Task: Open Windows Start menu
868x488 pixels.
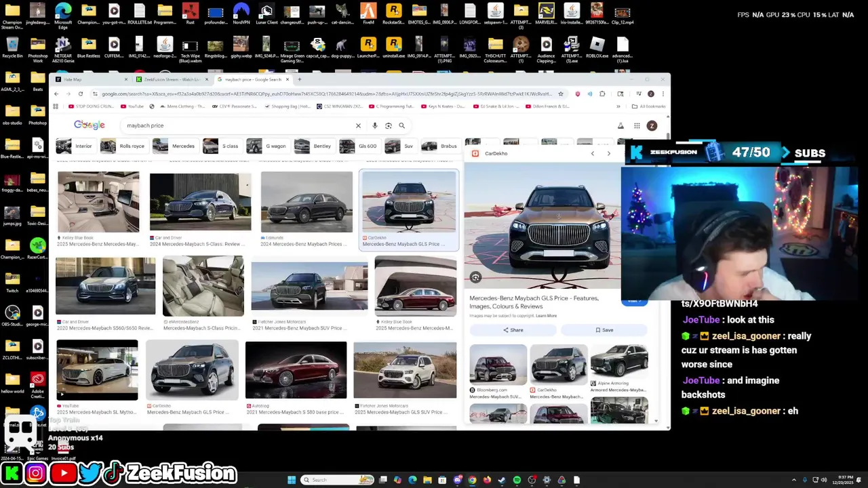Action: [292, 480]
